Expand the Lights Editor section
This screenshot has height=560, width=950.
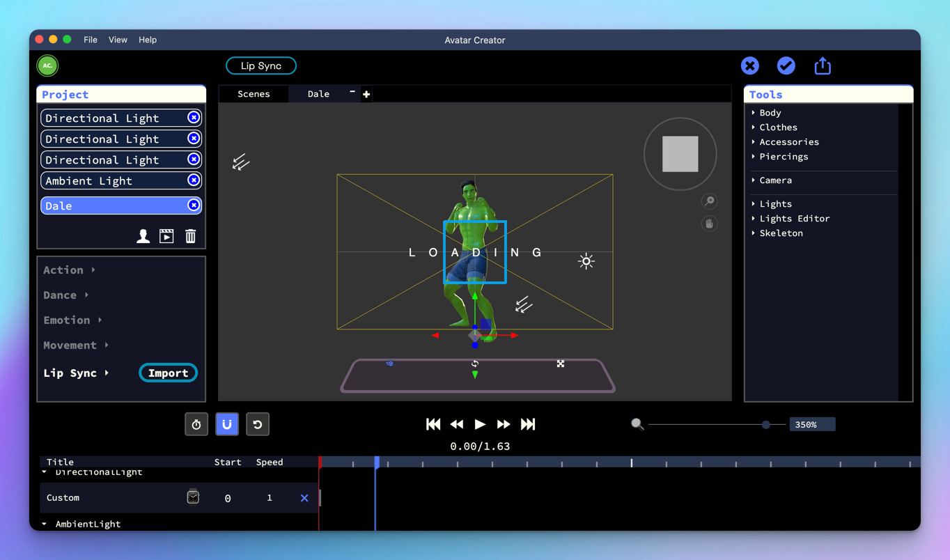pos(791,218)
